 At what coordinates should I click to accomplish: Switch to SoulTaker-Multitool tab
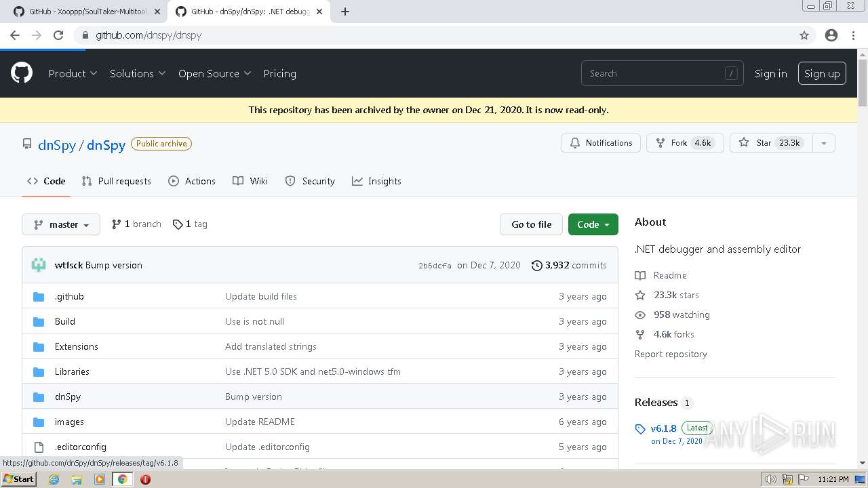pos(87,12)
